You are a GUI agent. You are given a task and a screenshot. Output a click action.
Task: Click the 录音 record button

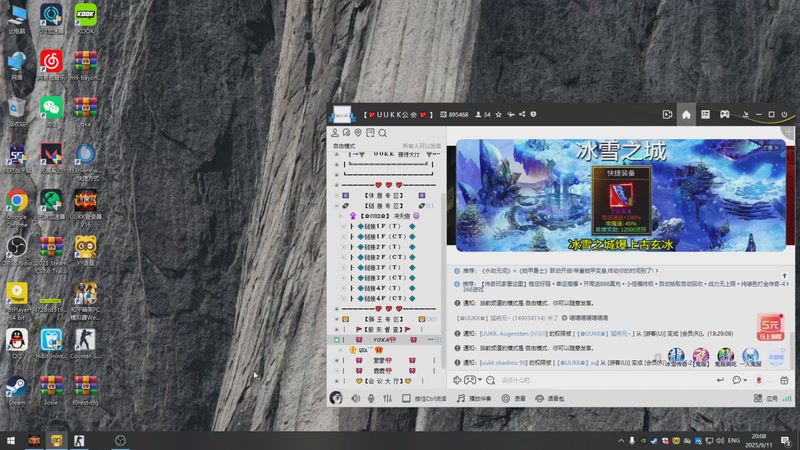[x=513, y=398]
